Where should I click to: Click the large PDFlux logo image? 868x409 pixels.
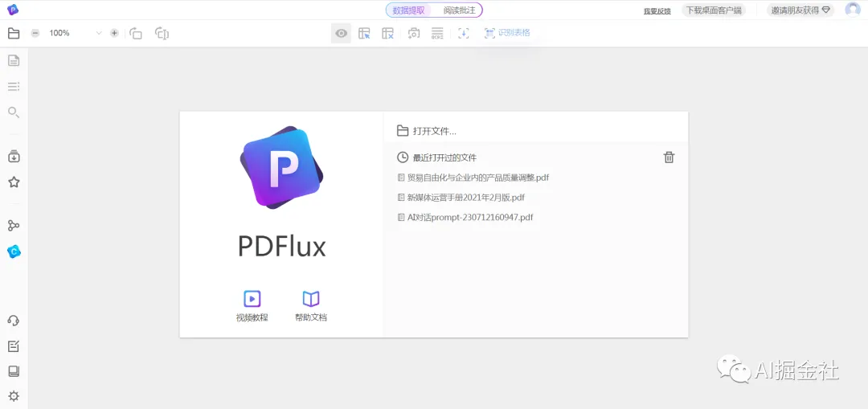(282, 168)
